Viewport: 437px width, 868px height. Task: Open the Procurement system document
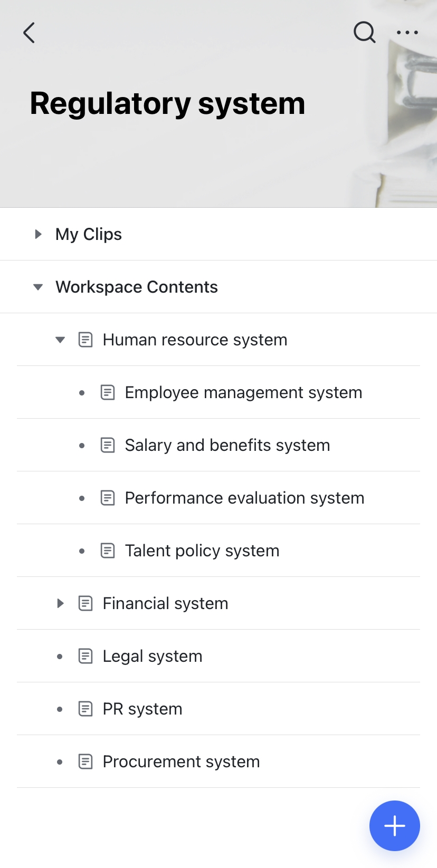coord(181,761)
